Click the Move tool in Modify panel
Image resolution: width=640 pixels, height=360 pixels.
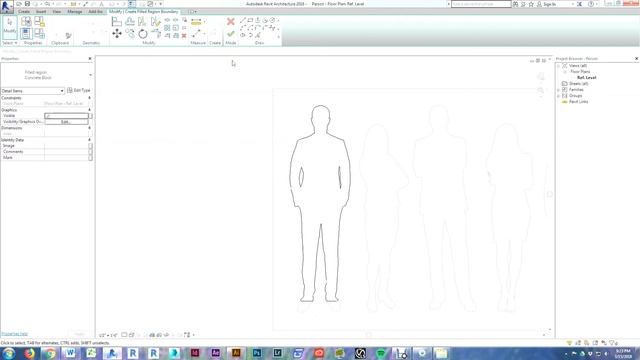117,34
